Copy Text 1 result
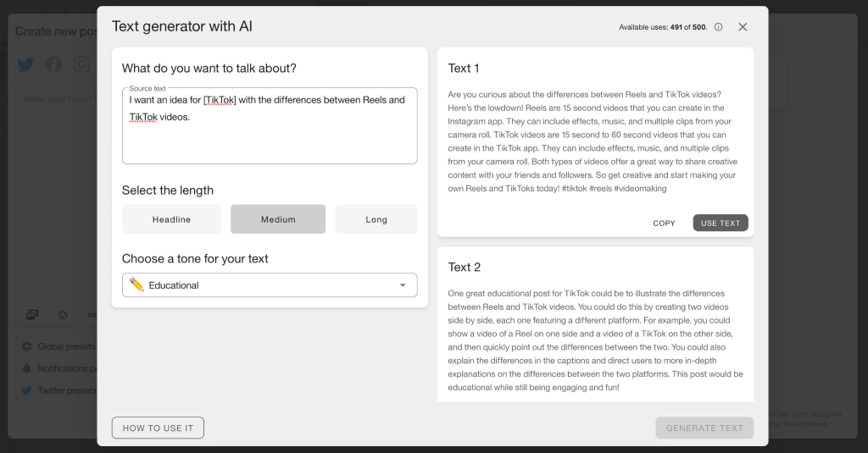 pyautogui.click(x=664, y=223)
